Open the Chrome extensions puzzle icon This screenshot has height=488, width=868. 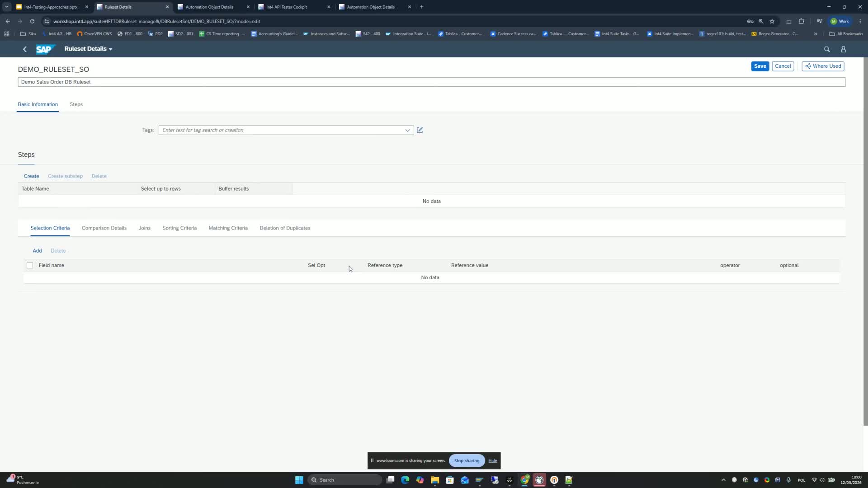(x=802, y=21)
